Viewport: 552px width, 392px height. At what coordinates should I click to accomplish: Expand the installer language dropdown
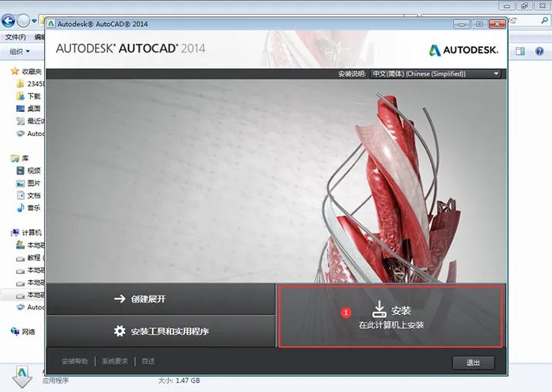435,74
